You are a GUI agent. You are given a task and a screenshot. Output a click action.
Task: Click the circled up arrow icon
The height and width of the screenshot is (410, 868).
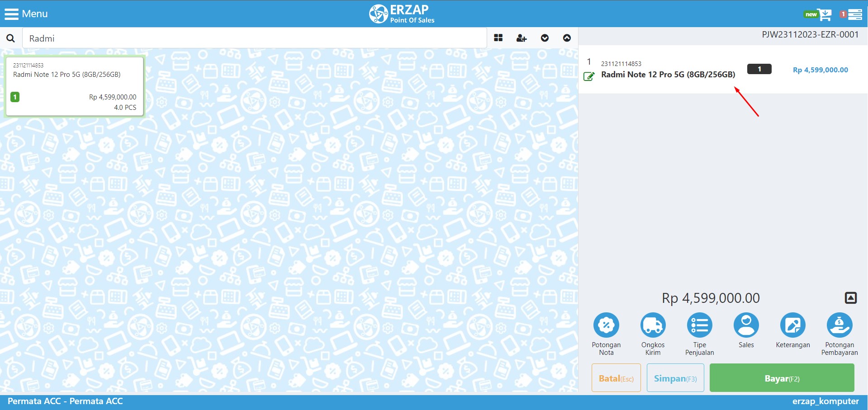point(567,38)
